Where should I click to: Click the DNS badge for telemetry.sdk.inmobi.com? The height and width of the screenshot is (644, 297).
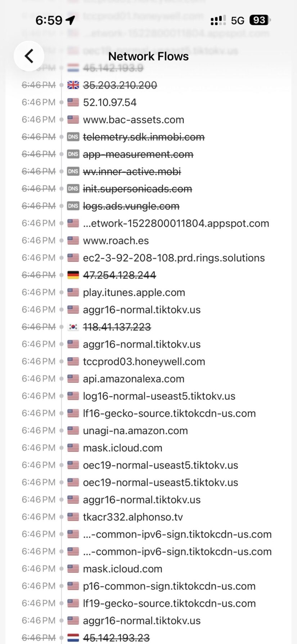click(73, 137)
